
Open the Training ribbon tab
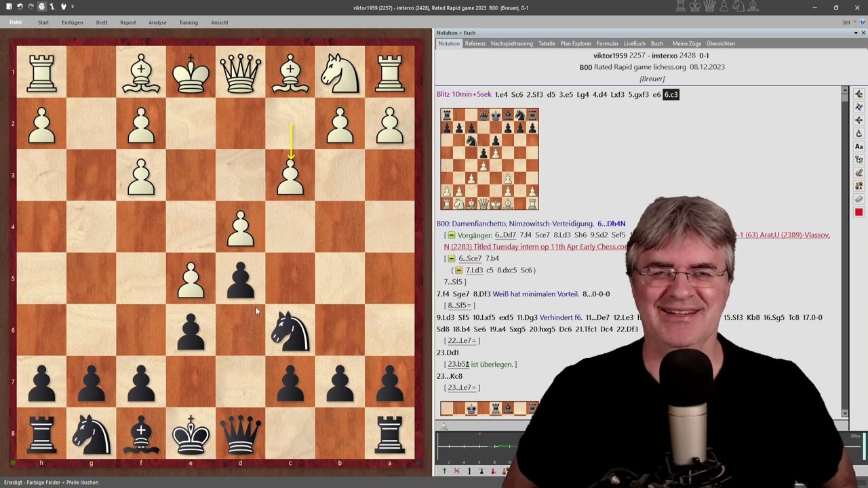click(x=189, y=22)
